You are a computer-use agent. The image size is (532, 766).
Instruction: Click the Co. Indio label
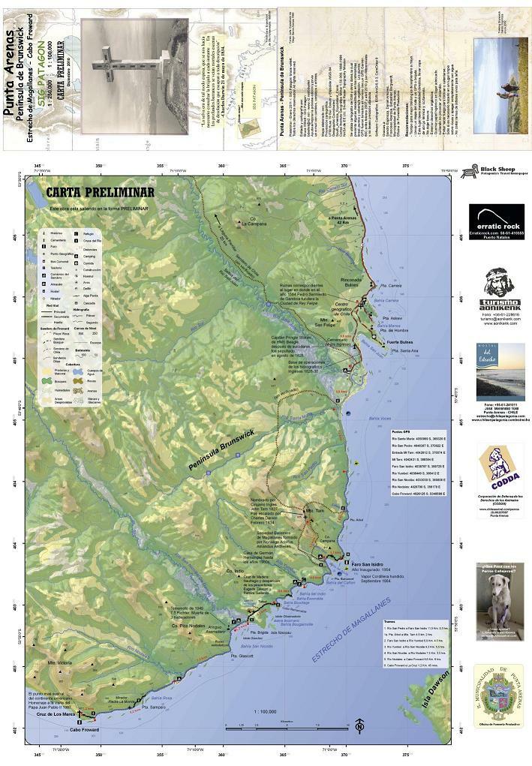(235, 571)
